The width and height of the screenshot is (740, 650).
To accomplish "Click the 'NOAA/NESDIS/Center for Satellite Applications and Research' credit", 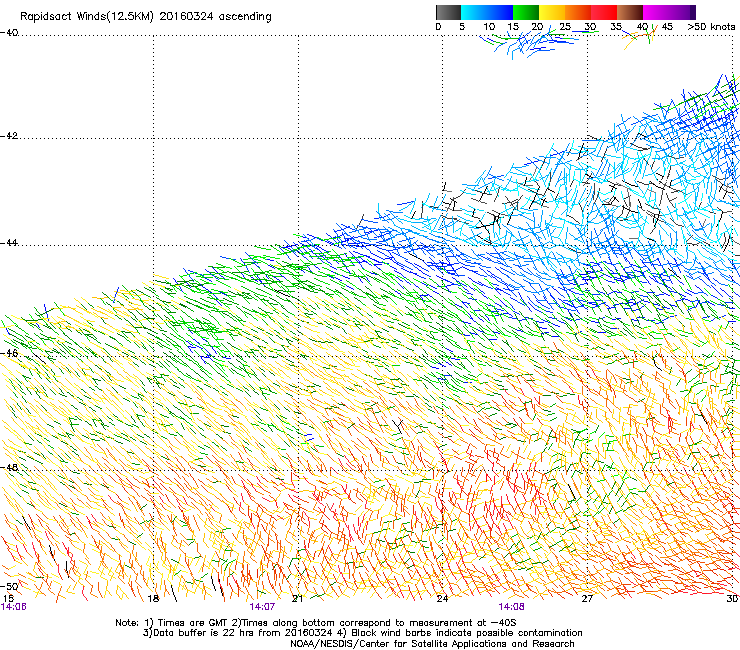I will (432, 644).
